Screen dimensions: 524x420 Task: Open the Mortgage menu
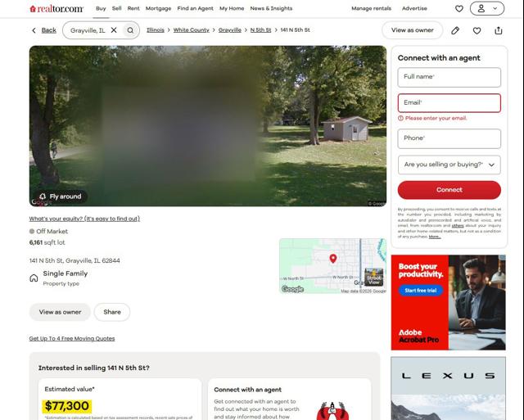[158, 8]
